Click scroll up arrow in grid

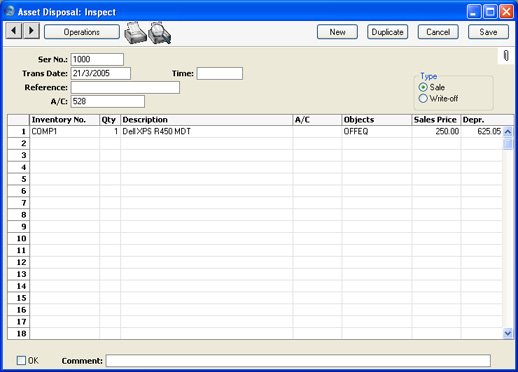coord(508,132)
